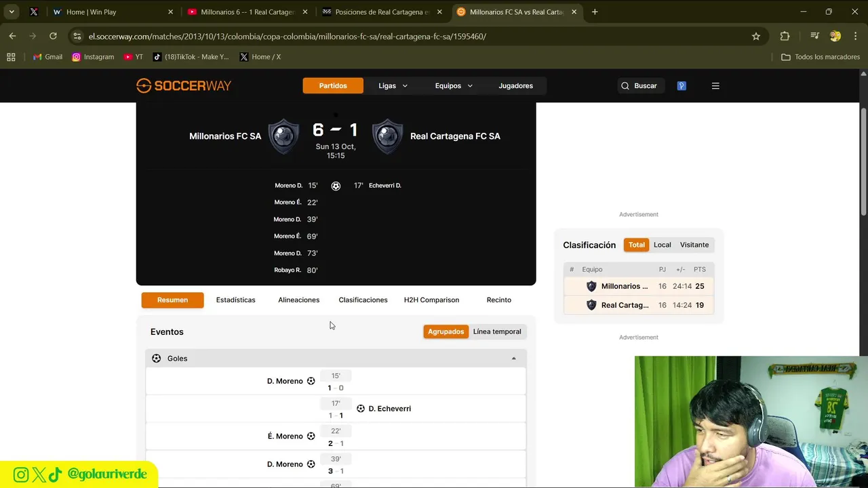Select Agrupados events view
The height and width of the screenshot is (488, 868).
tap(446, 331)
